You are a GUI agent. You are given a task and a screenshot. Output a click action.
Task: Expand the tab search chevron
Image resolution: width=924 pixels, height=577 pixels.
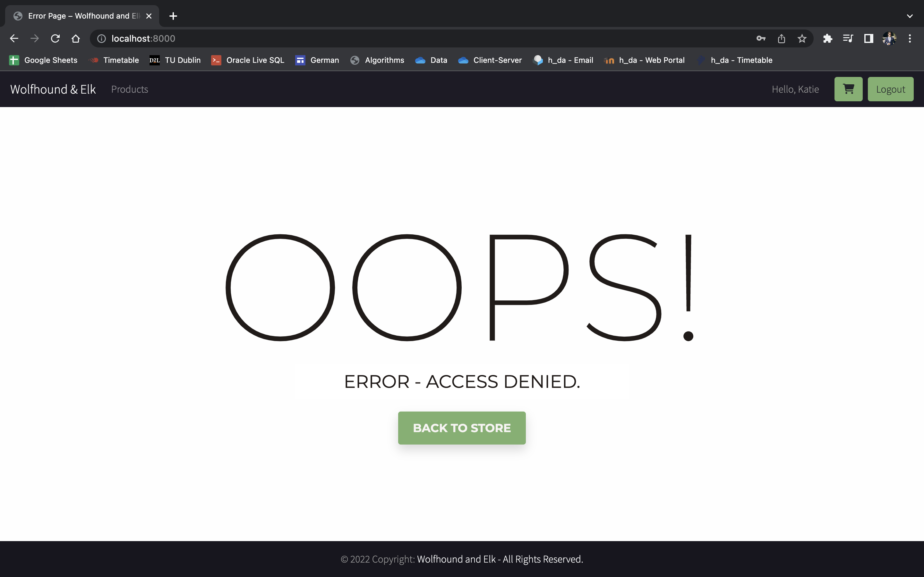coord(910,16)
